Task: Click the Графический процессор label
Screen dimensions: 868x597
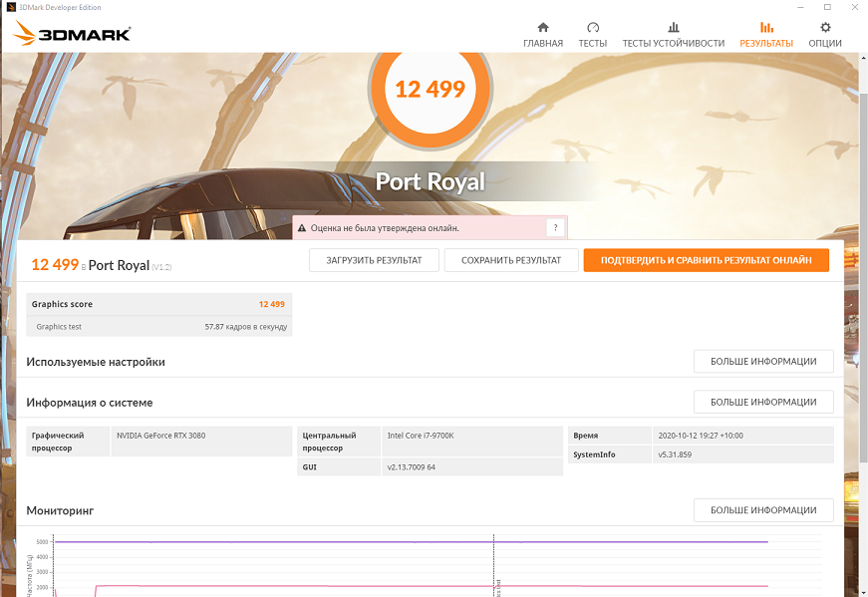Action: pos(68,442)
